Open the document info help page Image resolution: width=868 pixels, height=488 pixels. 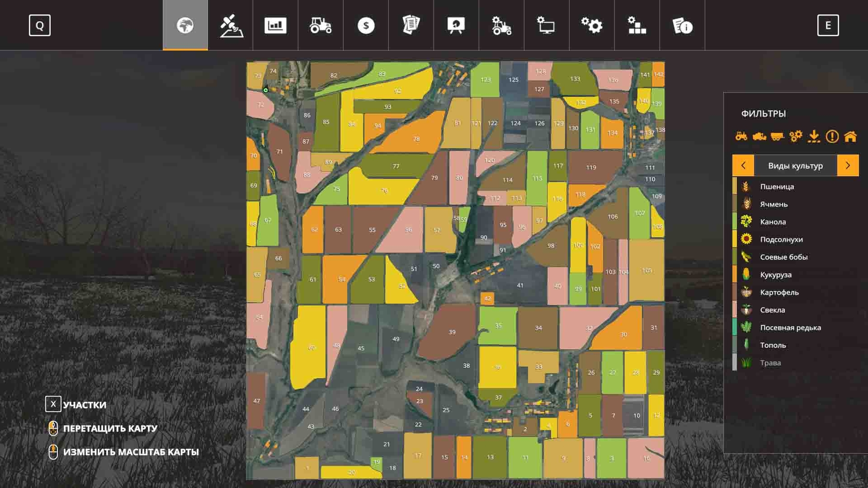(x=682, y=26)
